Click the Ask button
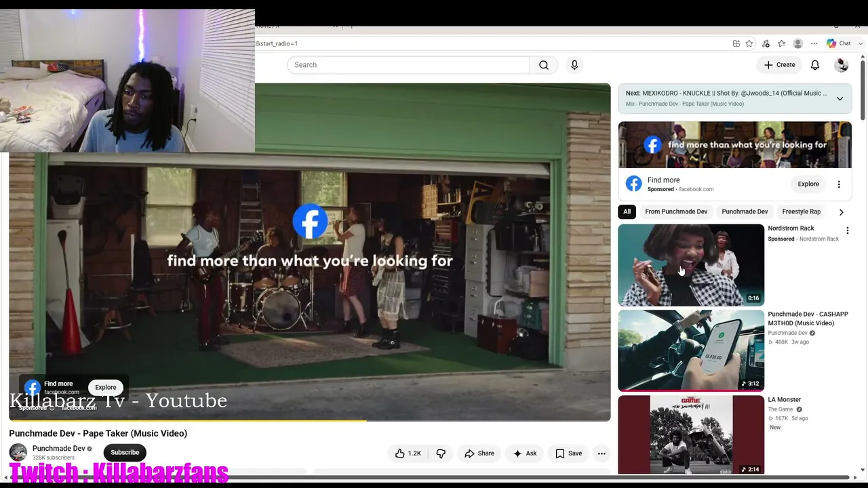Image resolution: width=868 pixels, height=488 pixels. click(525, 453)
